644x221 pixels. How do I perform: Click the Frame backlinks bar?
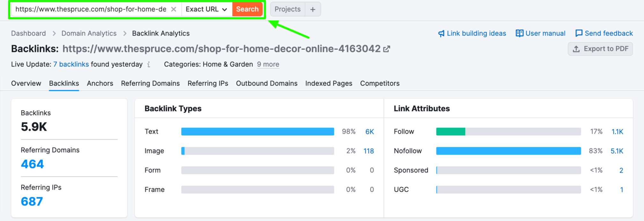pyautogui.click(x=258, y=190)
